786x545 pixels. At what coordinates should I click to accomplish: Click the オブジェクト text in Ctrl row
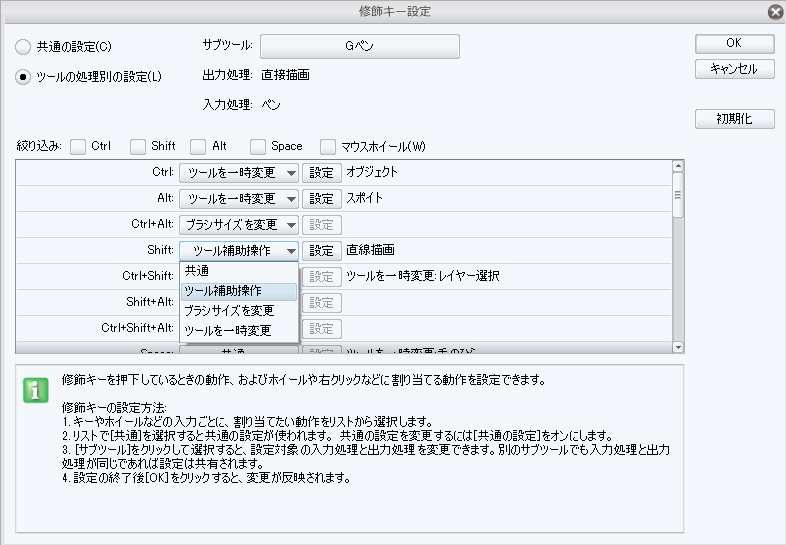click(x=372, y=172)
